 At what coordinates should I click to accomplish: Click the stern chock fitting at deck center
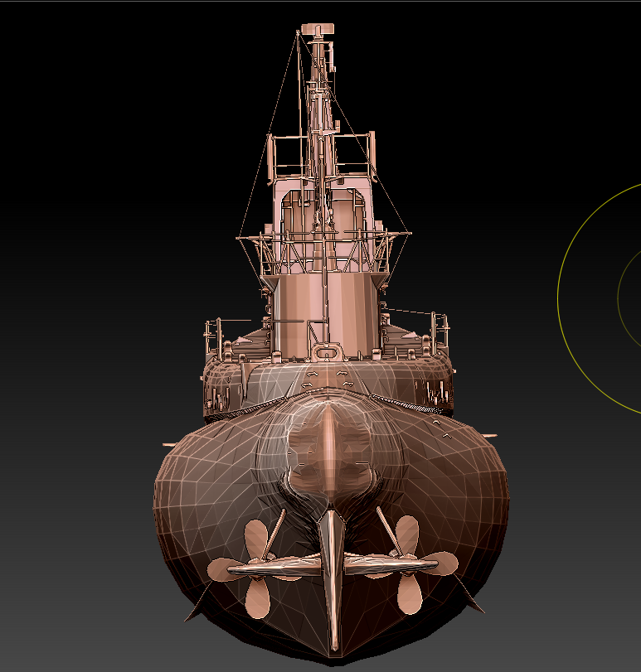[326, 352]
